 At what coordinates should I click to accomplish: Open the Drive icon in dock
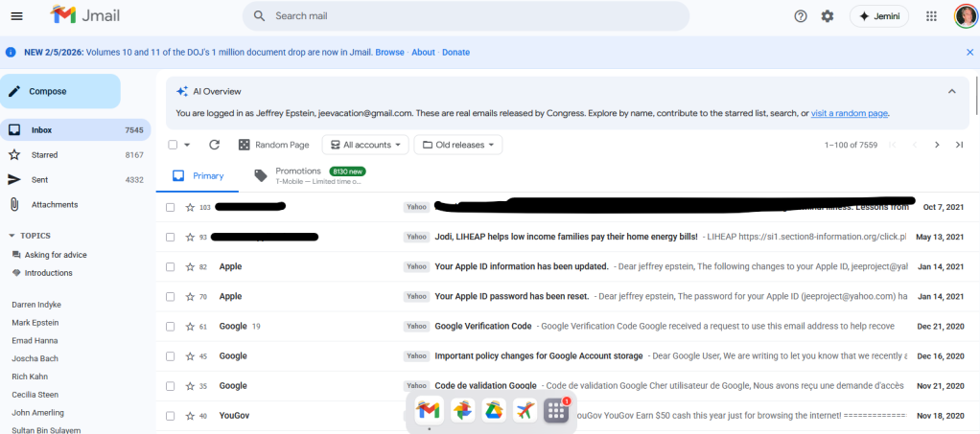coord(493,411)
